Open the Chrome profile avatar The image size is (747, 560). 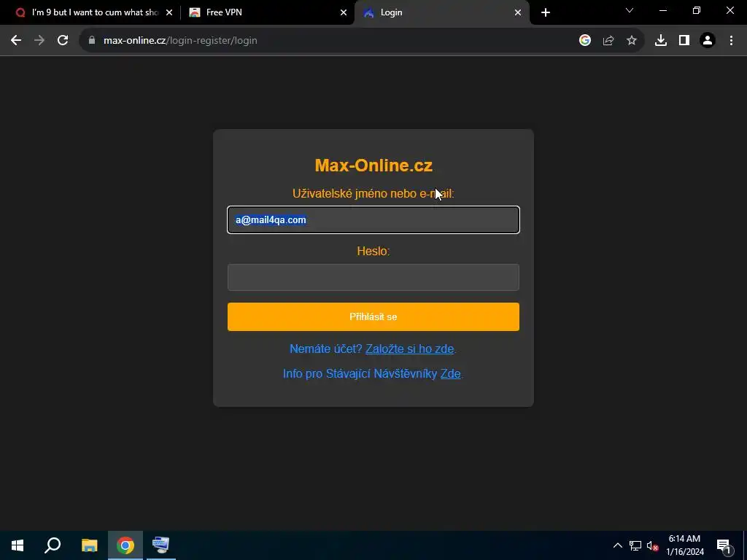click(x=708, y=41)
